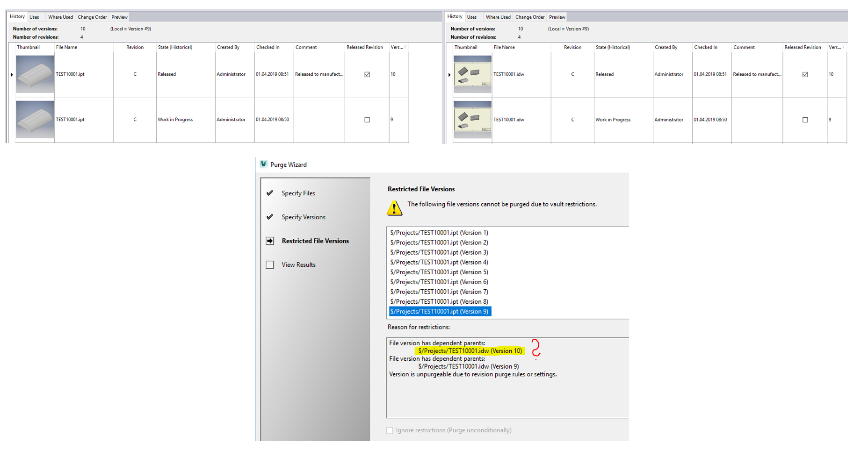The width and height of the screenshot is (868, 450).
Task: Open the sort dropdown on the right Vers column
Action: click(844, 47)
